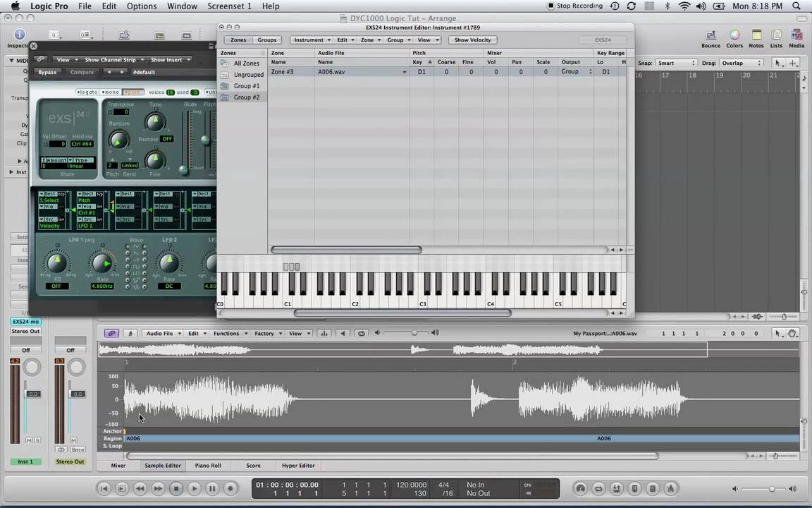Viewport: 812px width, 508px height.
Task: Select the pointer tool in the Arrange window
Action: coord(778,63)
